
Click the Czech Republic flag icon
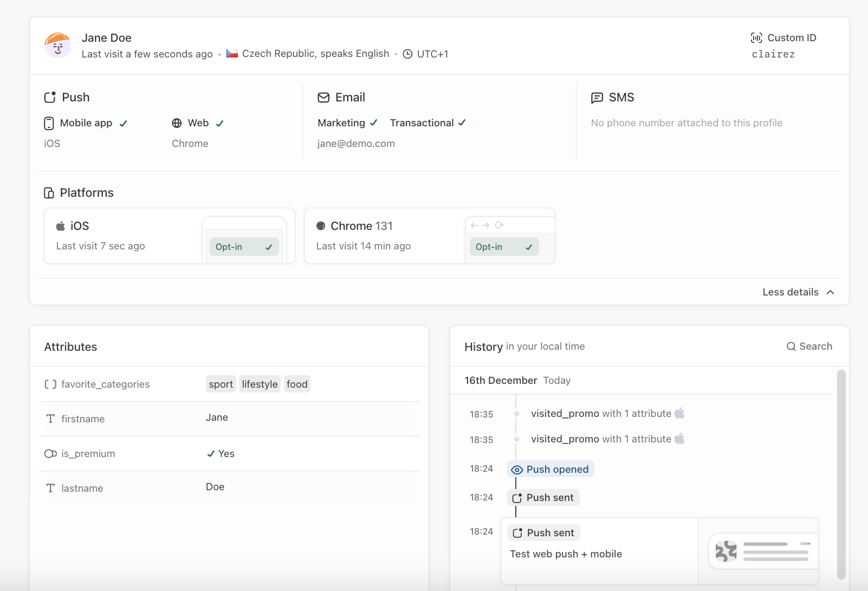click(232, 54)
